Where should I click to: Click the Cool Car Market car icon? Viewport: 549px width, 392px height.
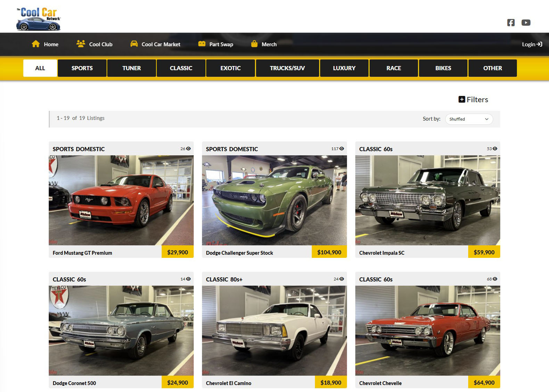tap(134, 44)
